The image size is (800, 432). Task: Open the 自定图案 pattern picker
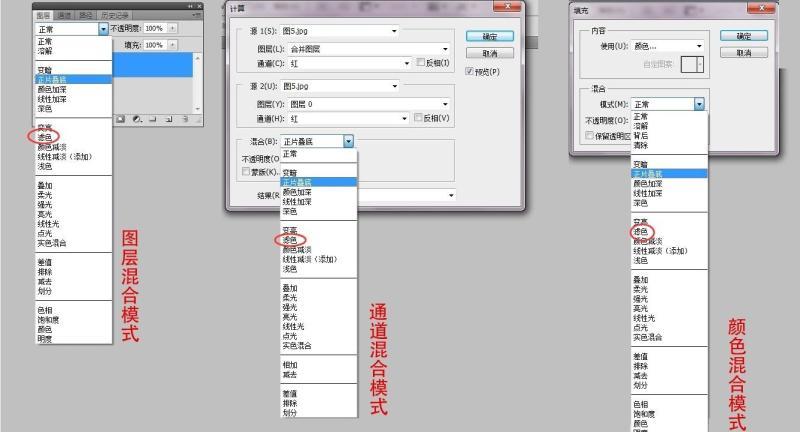692,65
